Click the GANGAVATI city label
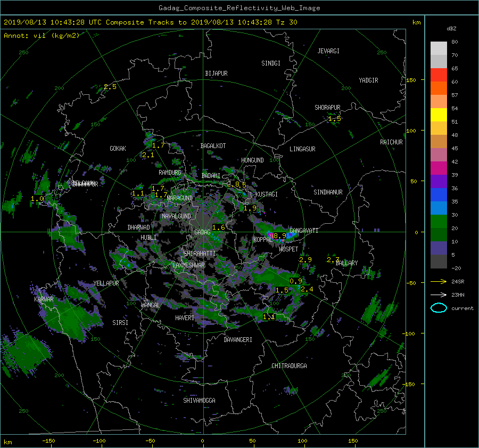Image resolution: width=479 pixels, height=448 pixels. tap(304, 231)
